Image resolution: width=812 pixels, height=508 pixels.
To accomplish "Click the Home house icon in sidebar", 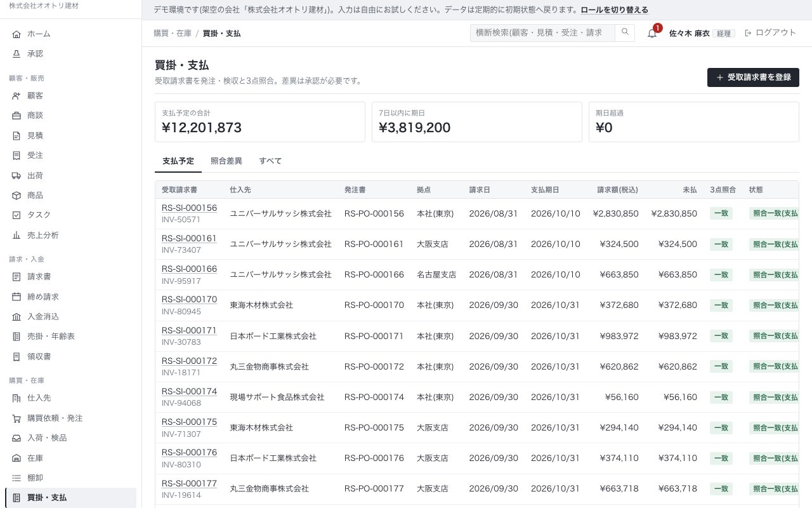I will (x=16, y=34).
